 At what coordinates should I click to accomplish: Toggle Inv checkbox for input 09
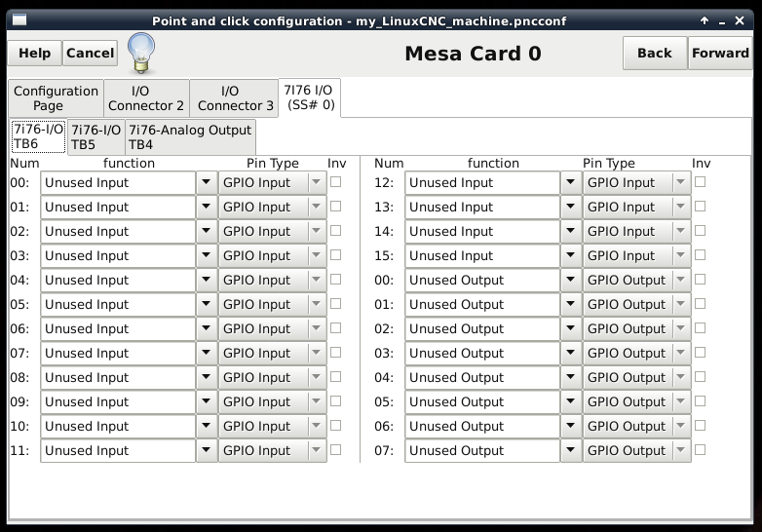335,401
